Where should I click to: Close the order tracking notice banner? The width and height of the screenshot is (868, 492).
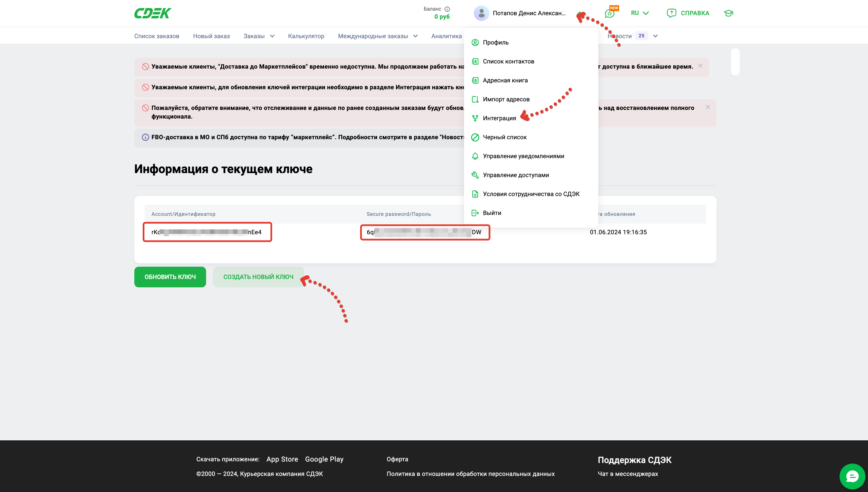(x=708, y=107)
